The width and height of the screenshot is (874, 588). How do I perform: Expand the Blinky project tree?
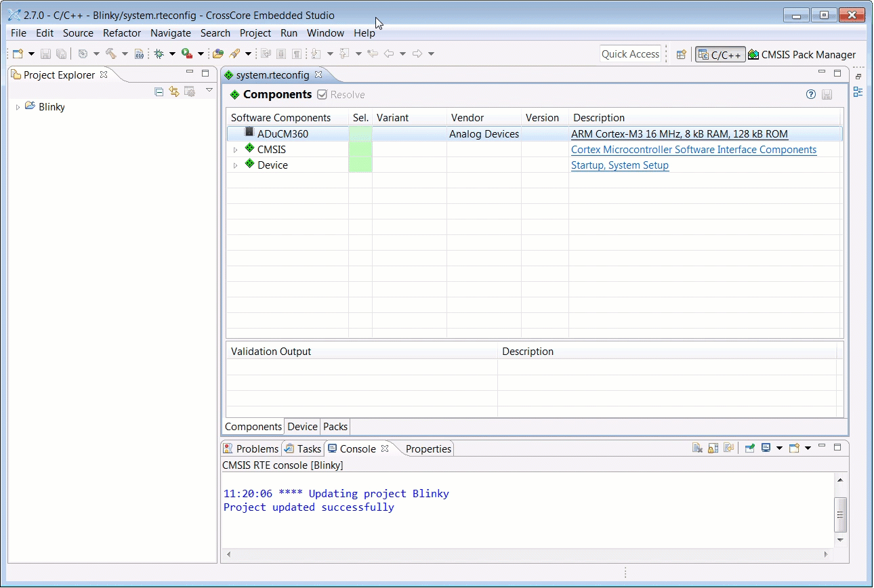pos(18,107)
